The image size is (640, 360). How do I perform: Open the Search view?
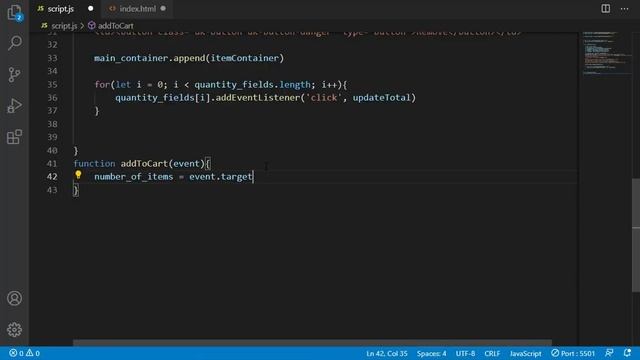click(x=14, y=43)
